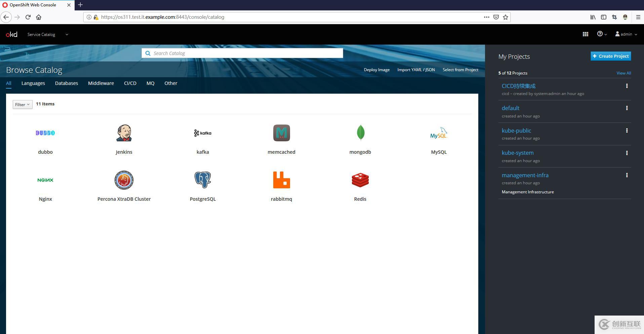This screenshot has width=644, height=334.
Task: Select the mongodb leaf icon
Action: [x=360, y=133]
